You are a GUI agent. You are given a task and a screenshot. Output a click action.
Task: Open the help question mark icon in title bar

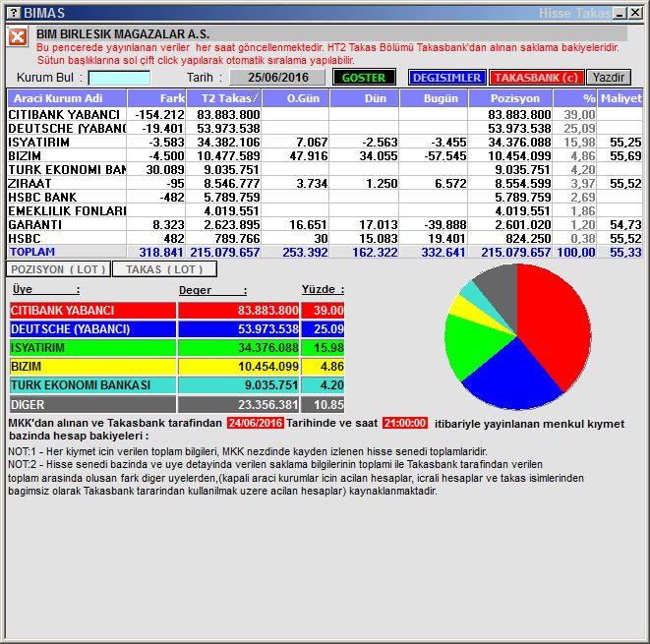click(x=14, y=13)
